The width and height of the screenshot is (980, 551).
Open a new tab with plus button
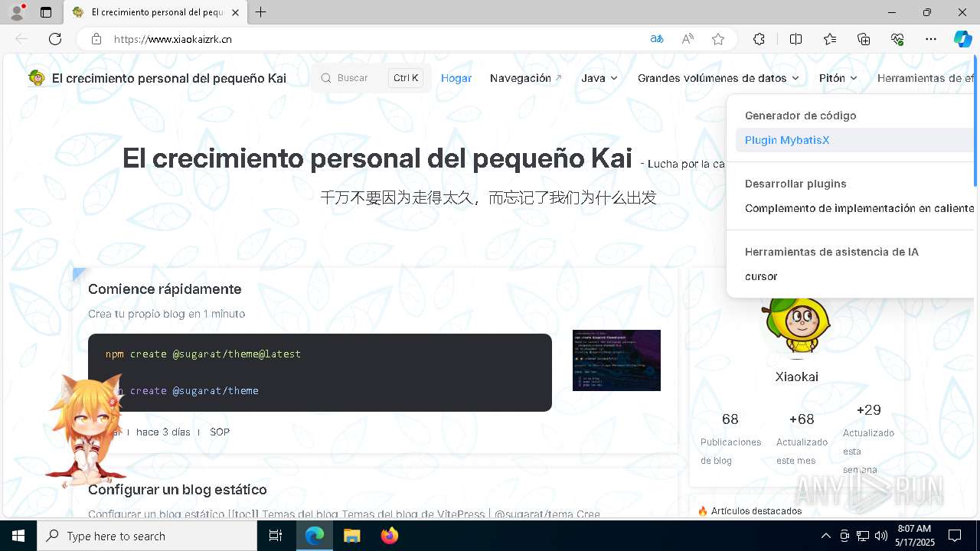point(261,12)
